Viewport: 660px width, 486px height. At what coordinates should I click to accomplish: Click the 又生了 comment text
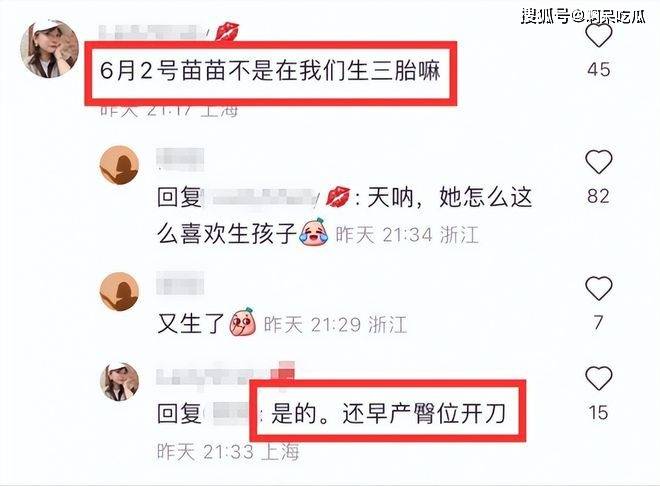click(x=190, y=324)
